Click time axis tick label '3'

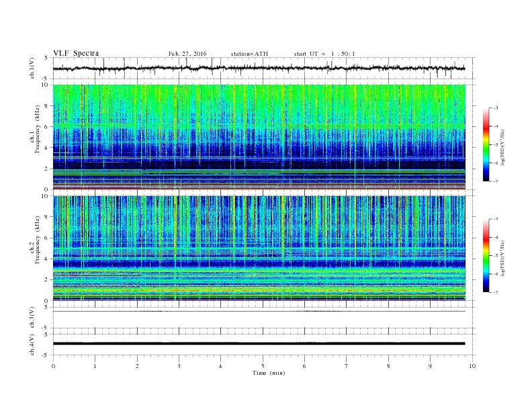pyautogui.click(x=179, y=366)
